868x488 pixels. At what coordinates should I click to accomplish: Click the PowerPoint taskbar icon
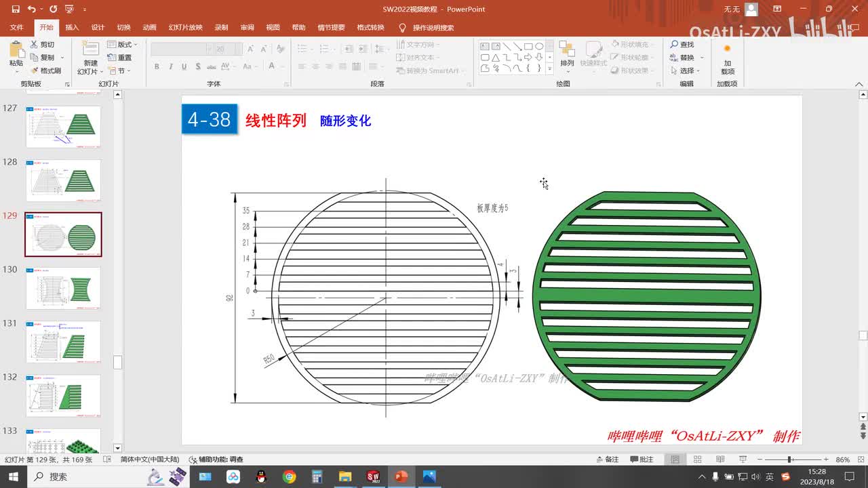coord(401,476)
